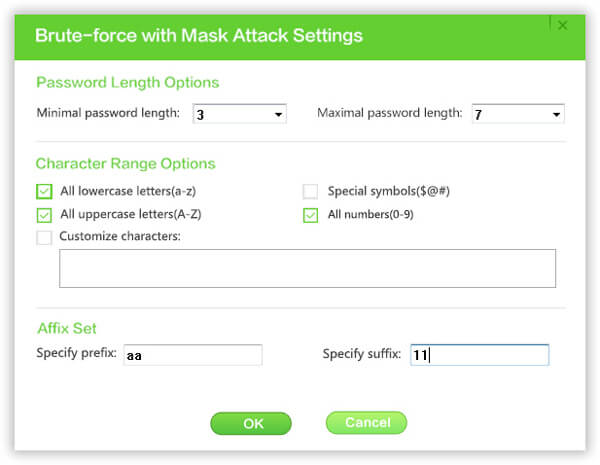Open Minimal password length dropdown arrow
600x465 pixels.
pos(278,114)
